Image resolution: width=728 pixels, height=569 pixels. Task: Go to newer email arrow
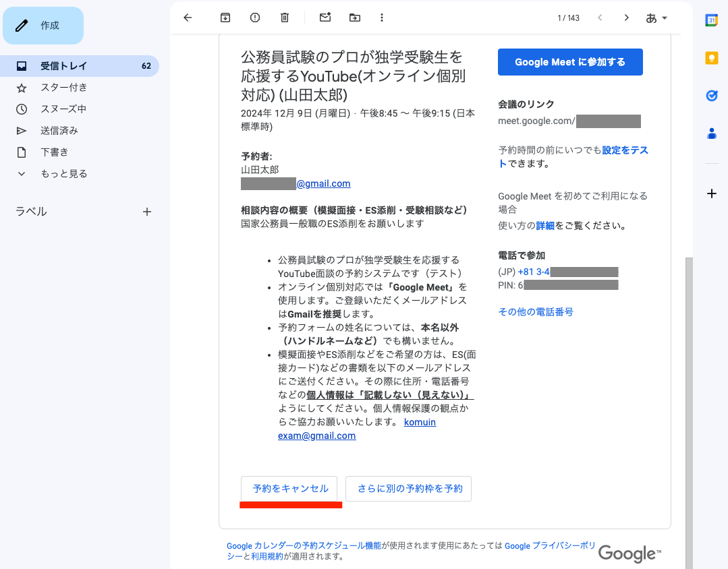pyautogui.click(x=600, y=18)
